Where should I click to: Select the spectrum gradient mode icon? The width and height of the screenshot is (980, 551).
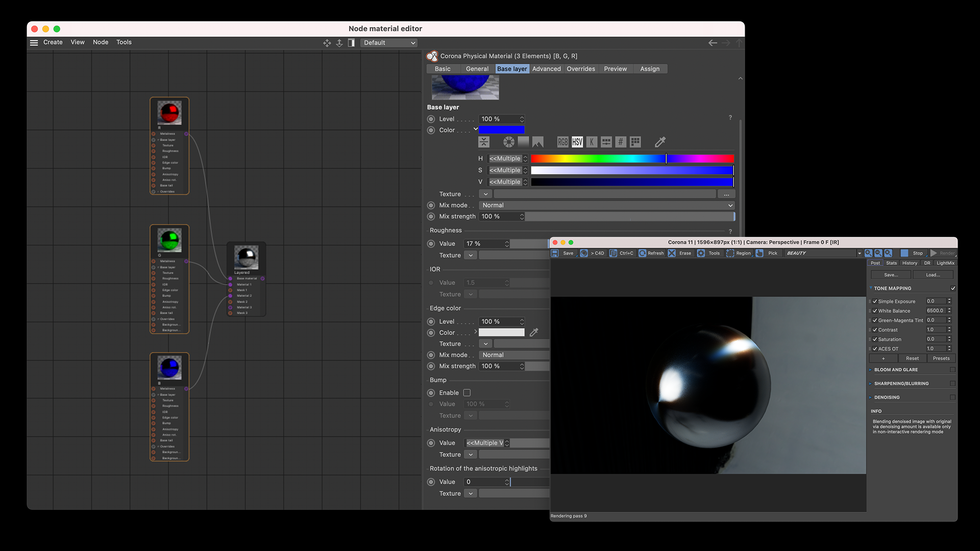523,142
